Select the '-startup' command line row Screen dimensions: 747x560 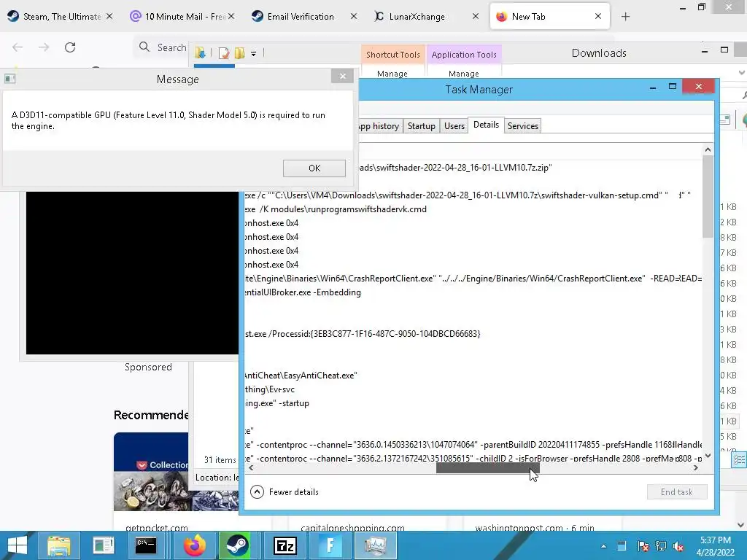point(473,402)
